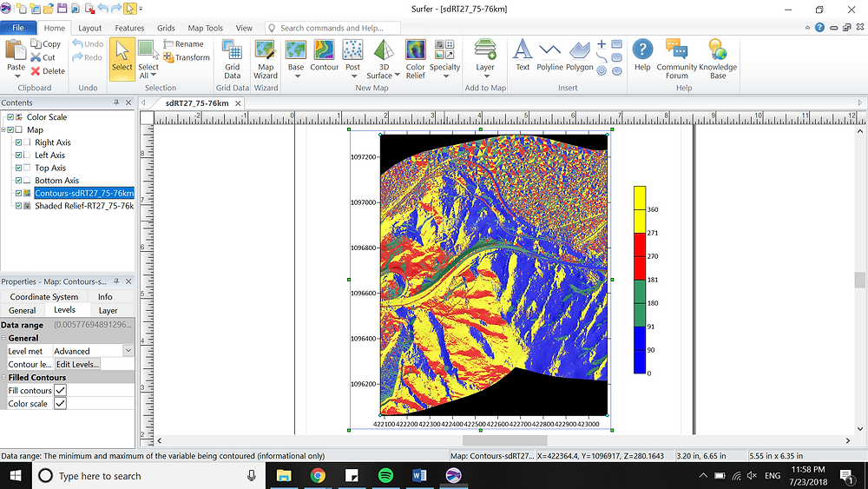Click the search commands and help field
The width and height of the screenshot is (868, 489).
[x=332, y=28]
